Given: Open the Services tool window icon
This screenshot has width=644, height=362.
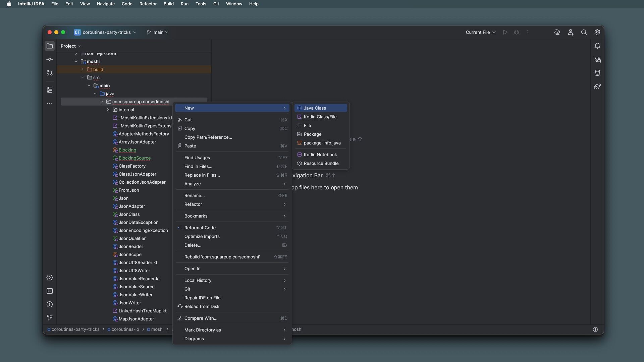Looking at the screenshot, I should (x=50, y=278).
